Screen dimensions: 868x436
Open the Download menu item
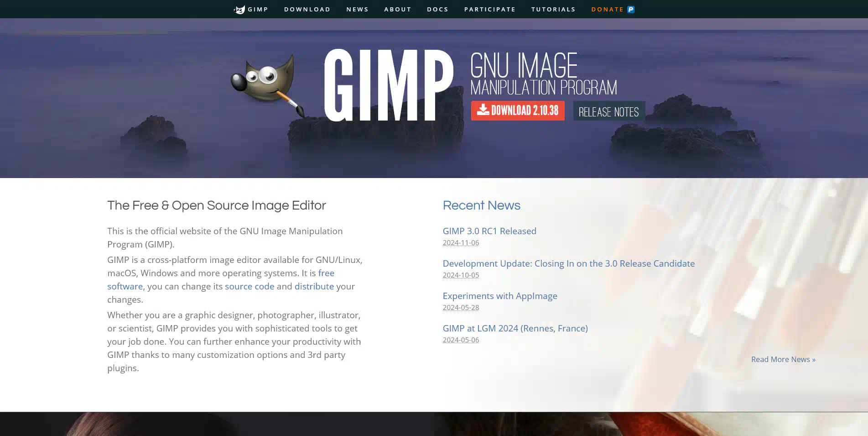point(307,9)
